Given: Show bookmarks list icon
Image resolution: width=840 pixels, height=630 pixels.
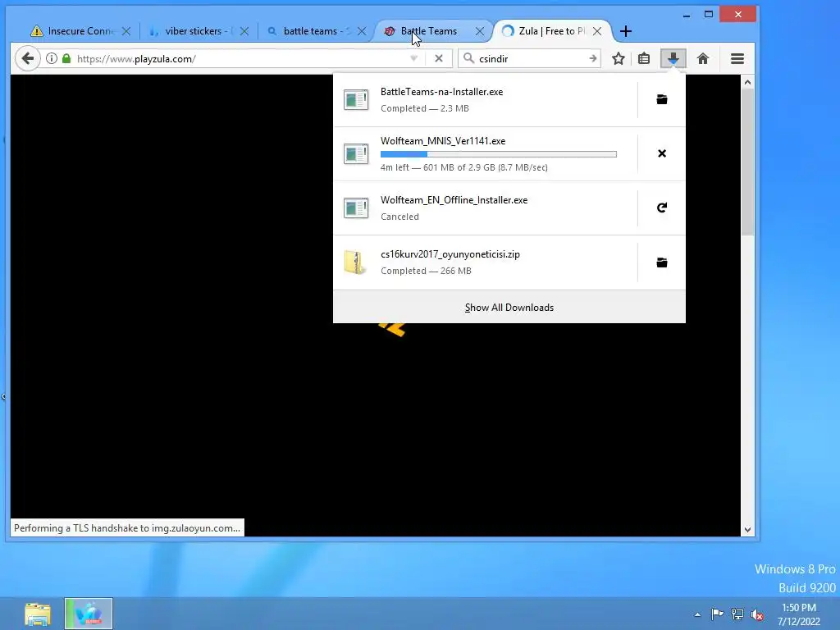Looking at the screenshot, I should point(644,58).
